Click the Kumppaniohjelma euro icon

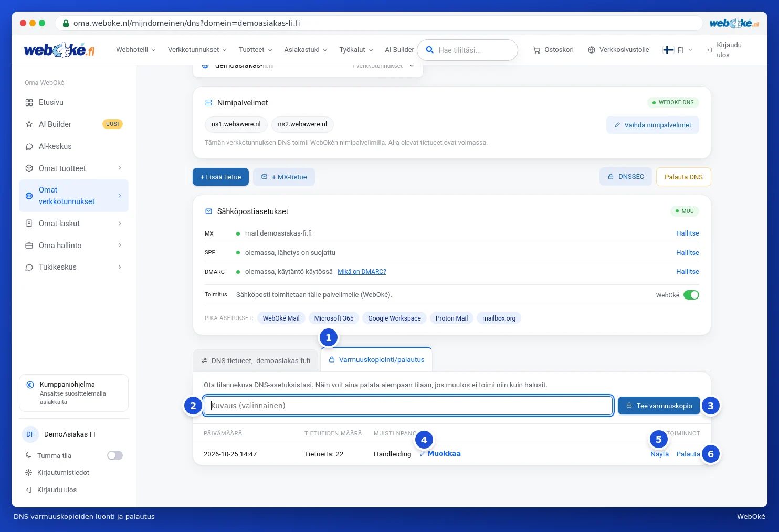[30, 385]
